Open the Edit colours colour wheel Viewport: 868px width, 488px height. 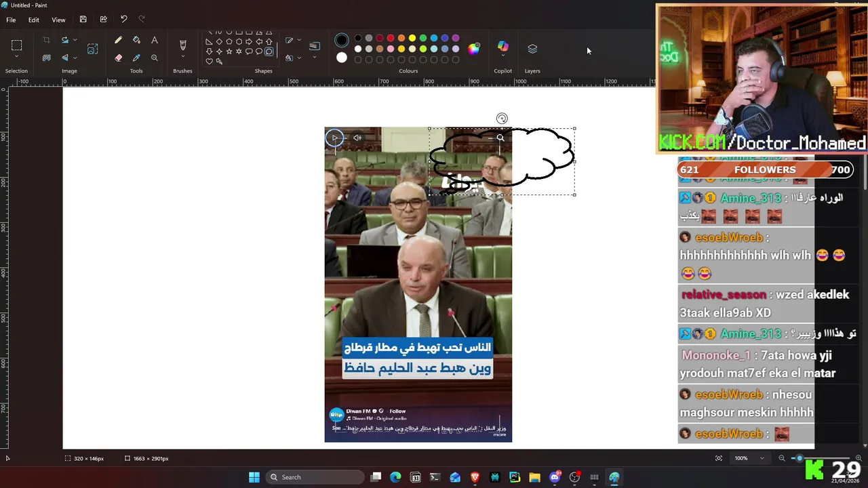point(474,49)
